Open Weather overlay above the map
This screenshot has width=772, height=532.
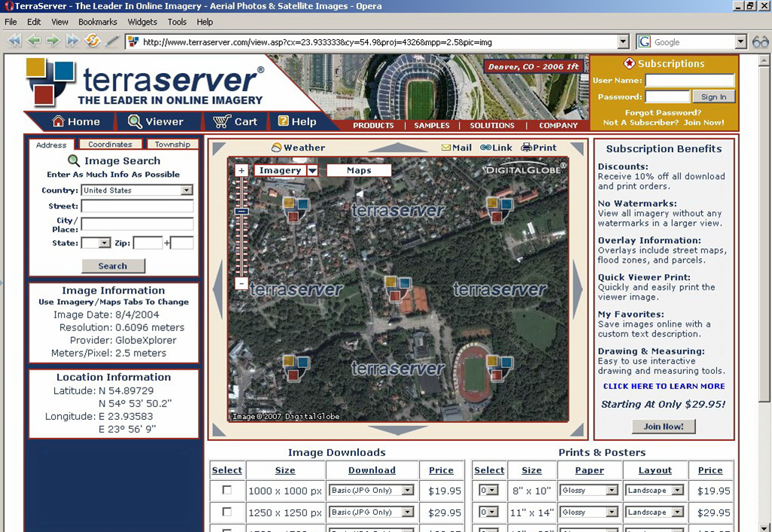pos(298,147)
